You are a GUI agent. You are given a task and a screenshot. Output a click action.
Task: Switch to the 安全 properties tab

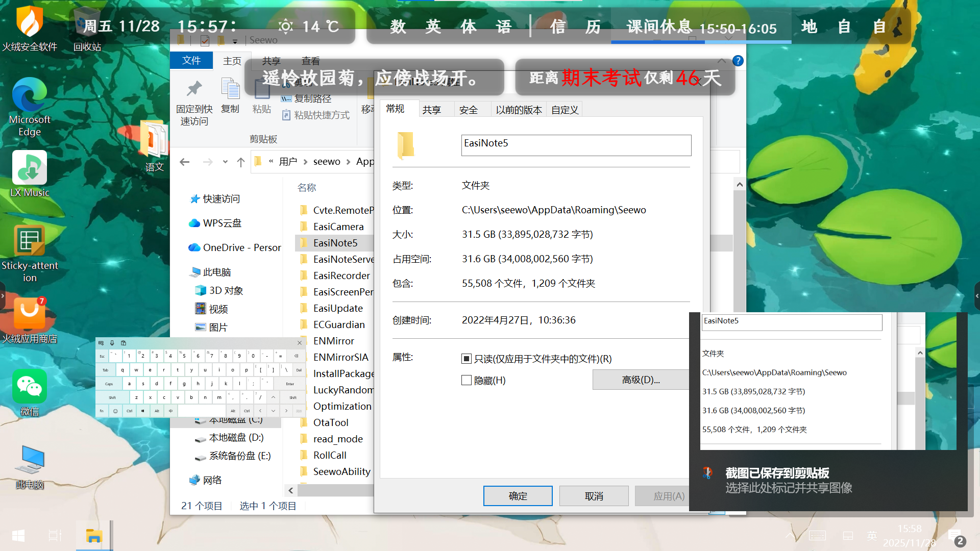coord(468,110)
